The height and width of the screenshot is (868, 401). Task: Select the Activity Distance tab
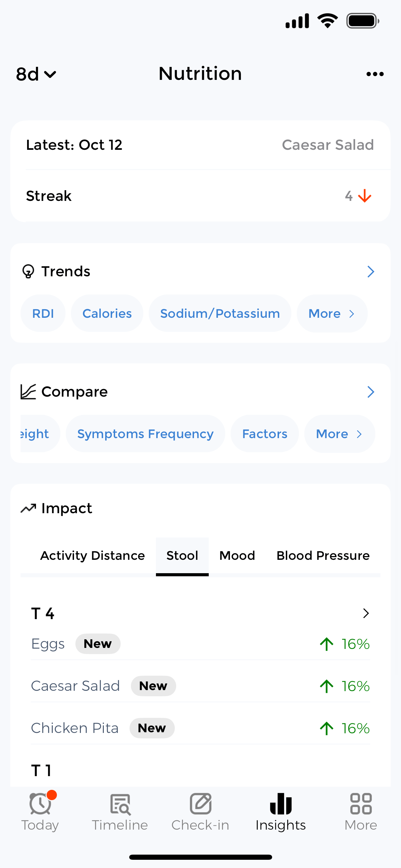(x=93, y=556)
